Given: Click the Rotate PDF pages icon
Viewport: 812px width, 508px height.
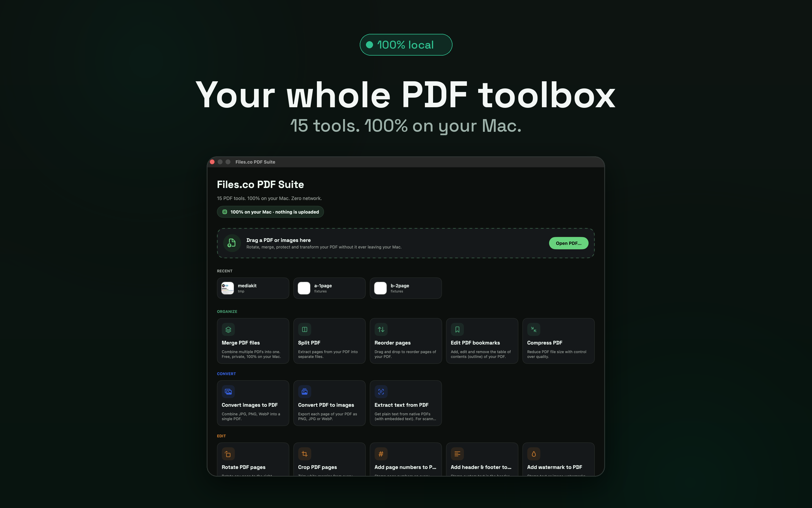Looking at the screenshot, I should (228, 454).
